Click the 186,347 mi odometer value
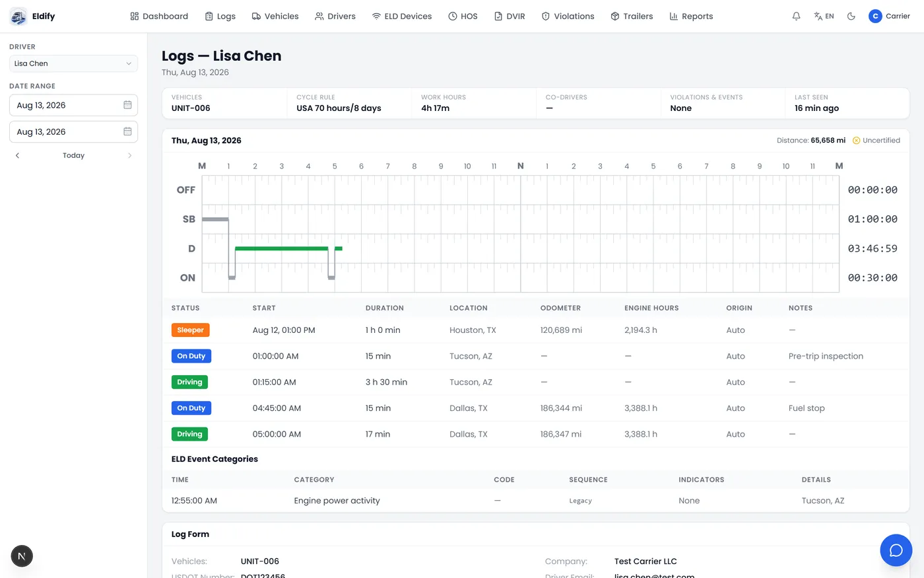This screenshot has height=578, width=924. 561,434
